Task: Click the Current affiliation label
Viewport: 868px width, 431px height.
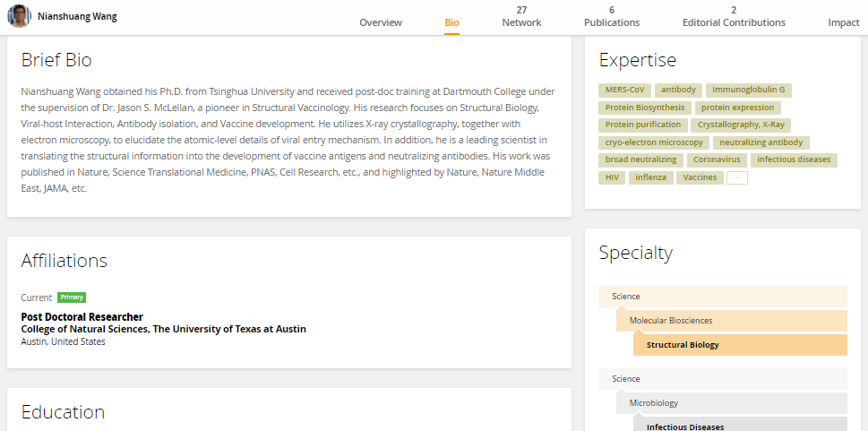Action: (x=37, y=297)
